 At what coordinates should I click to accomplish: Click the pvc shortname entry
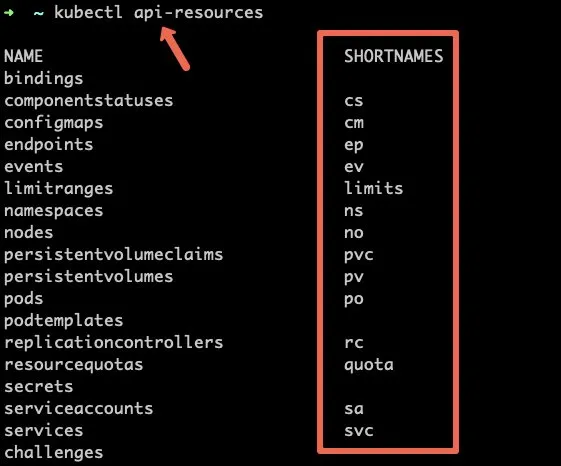point(359,256)
